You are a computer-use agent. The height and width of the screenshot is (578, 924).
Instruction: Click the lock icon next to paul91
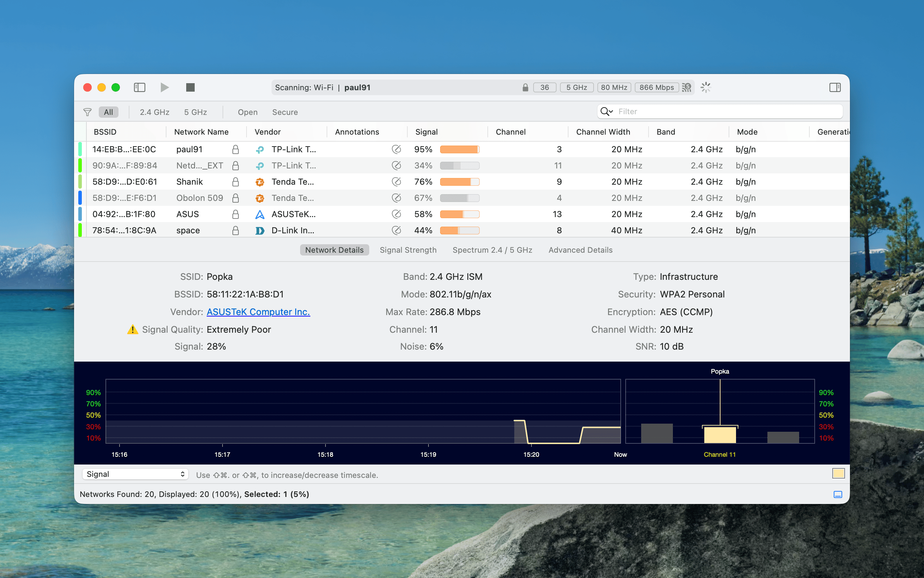236,149
